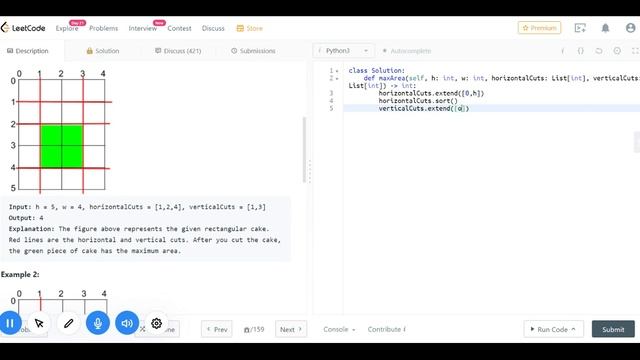Viewport: 640px width, 360px height.
Task: Open the recorder settings gear
Action: [156, 323]
